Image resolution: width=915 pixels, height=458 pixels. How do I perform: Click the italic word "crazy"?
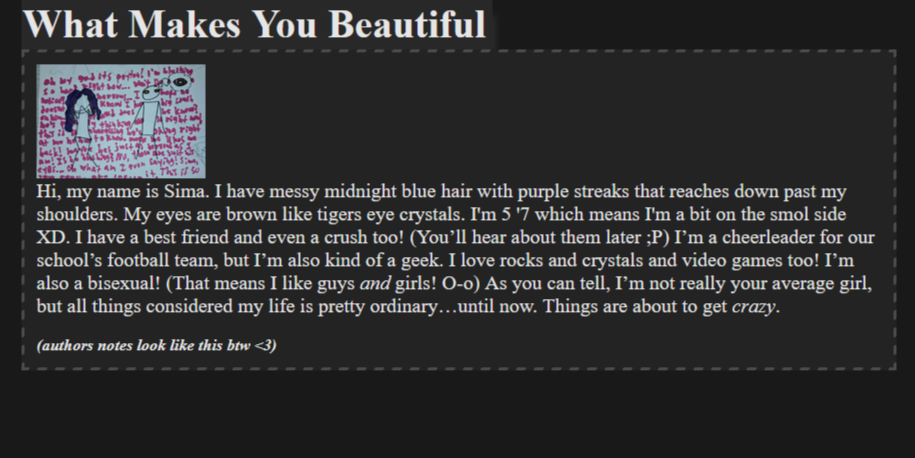pyautogui.click(x=754, y=306)
